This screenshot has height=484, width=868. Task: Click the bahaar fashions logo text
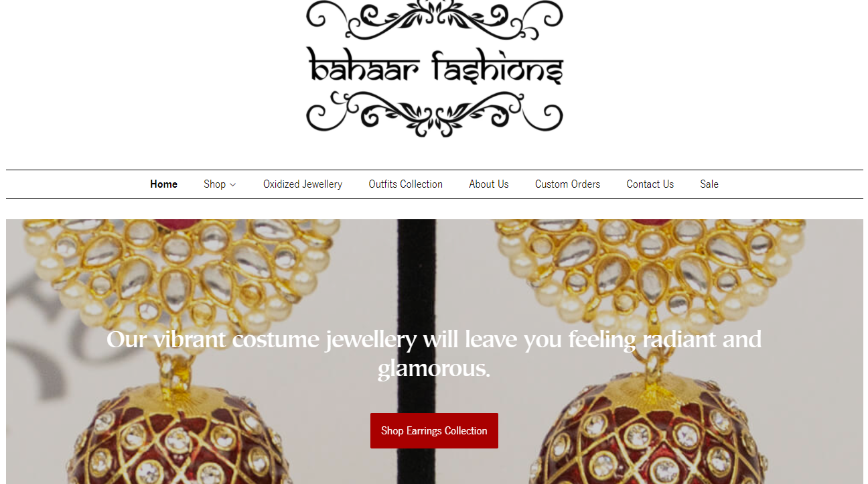click(435, 67)
